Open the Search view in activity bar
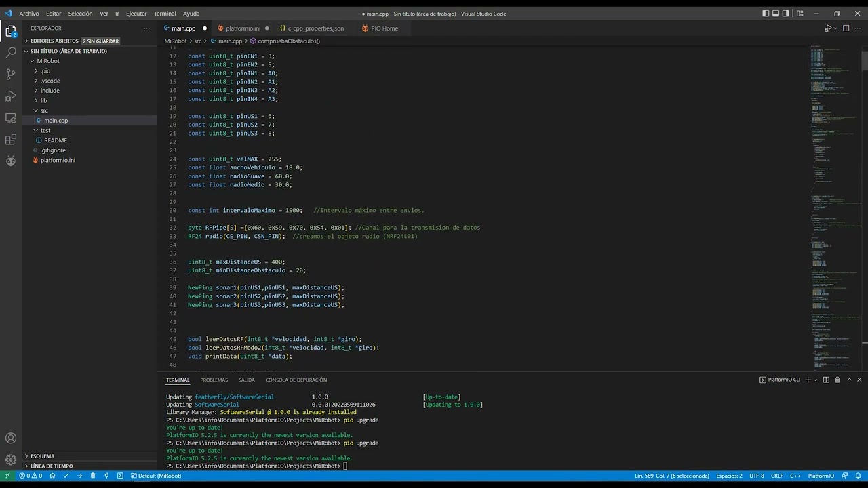 pos(11,52)
